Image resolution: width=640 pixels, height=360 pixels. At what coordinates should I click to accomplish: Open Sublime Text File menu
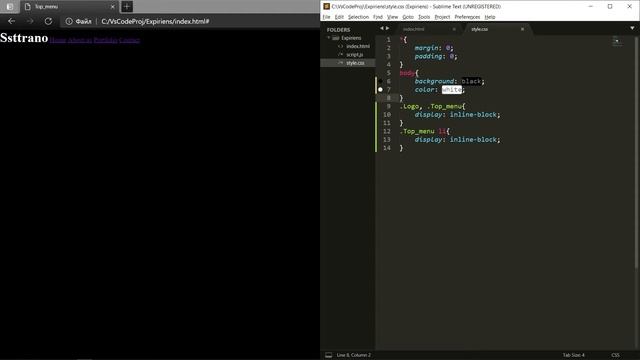click(x=327, y=17)
